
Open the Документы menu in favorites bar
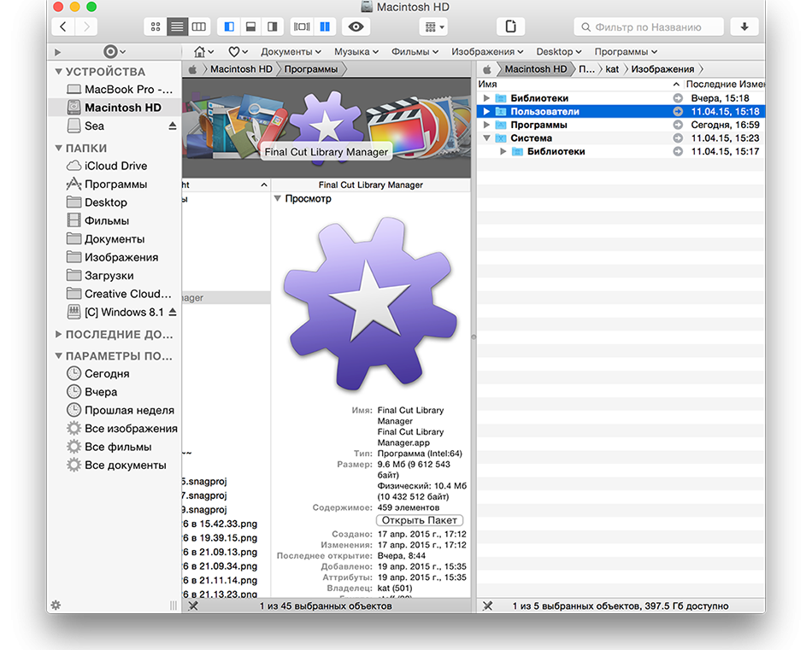click(x=291, y=52)
